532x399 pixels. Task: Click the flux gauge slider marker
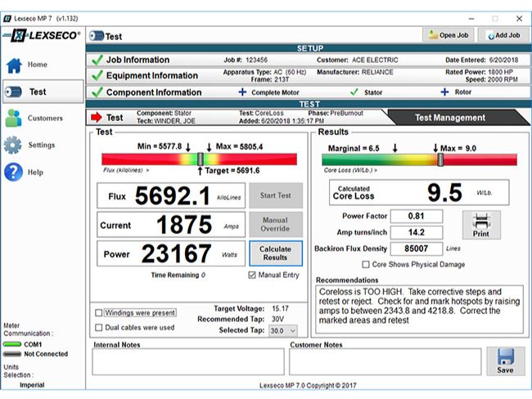tap(201, 158)
